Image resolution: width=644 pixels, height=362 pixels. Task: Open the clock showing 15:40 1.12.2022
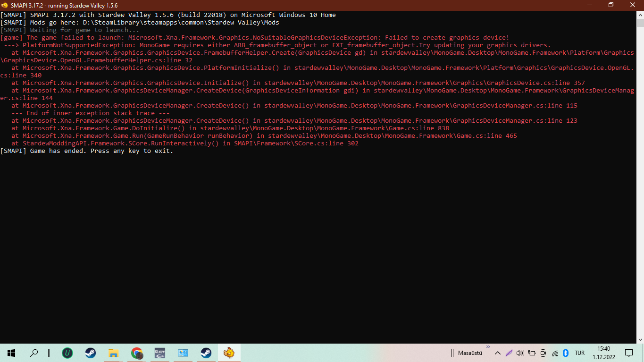(603, 353)
